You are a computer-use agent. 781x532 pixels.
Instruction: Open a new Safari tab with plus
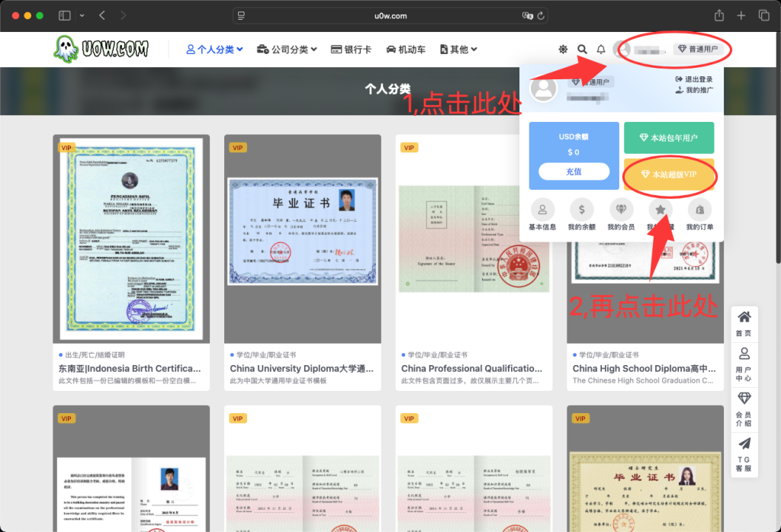pyautogui.click(x=741, y=15)
